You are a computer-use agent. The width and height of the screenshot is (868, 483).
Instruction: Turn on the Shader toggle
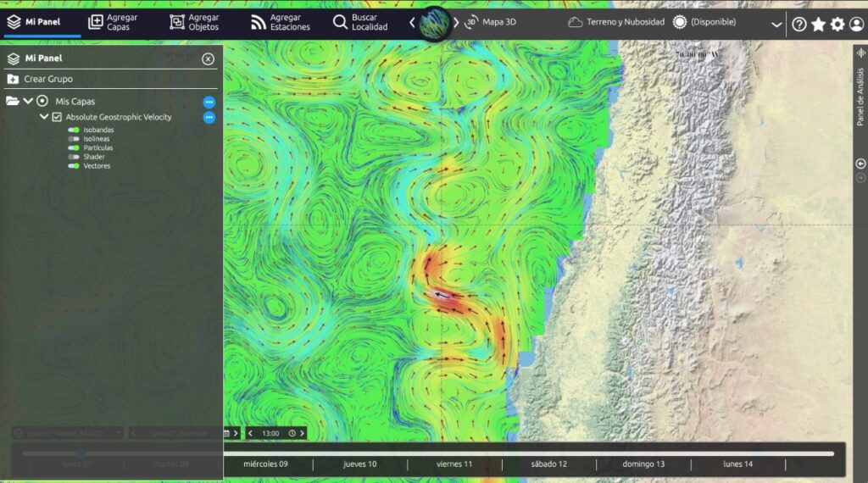tap(74, 157)
